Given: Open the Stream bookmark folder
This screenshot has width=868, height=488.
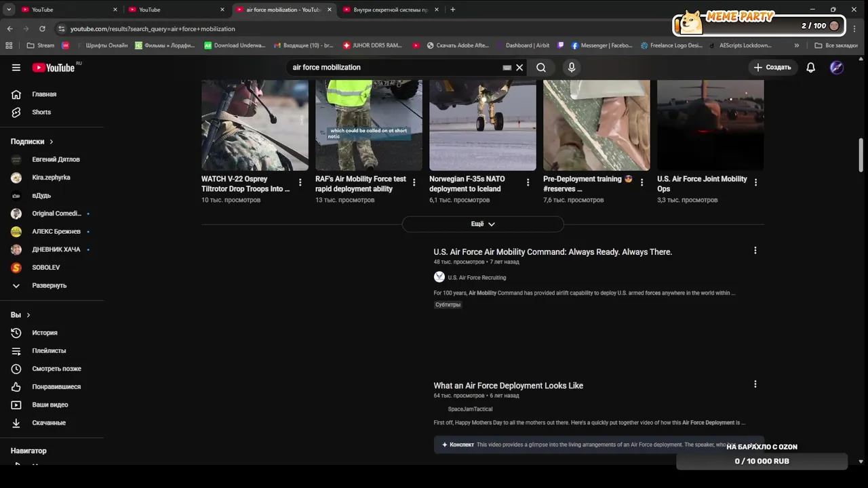Looking at the screenshot, I should (41, 45).
